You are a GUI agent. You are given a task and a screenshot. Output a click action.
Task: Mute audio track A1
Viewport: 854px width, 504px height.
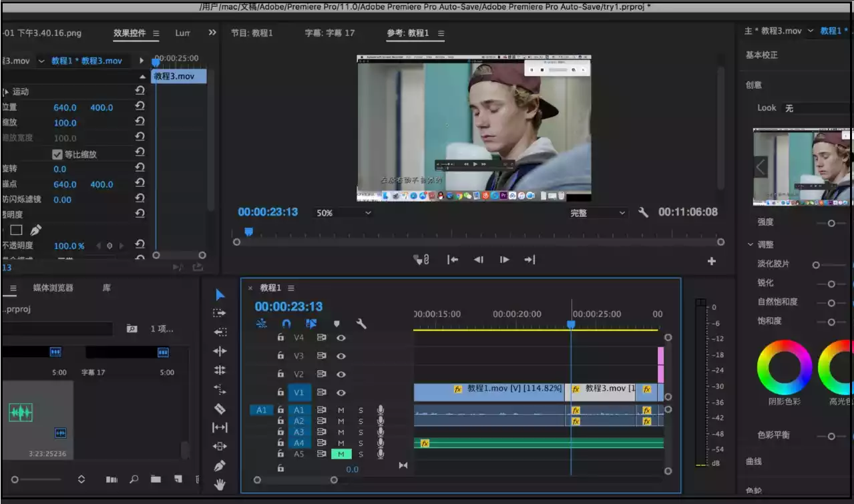341,410
